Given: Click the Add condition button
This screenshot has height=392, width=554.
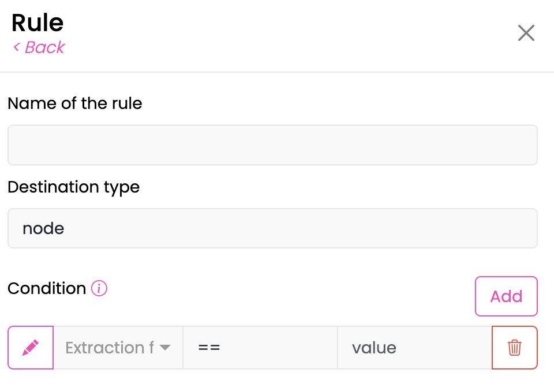Looking at the screenshot, I should 506,296.
